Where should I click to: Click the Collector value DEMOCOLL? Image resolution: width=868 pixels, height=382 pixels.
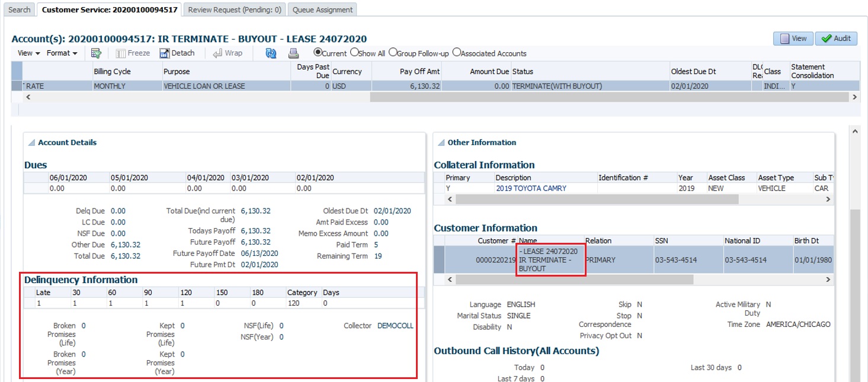pos(395,326)
